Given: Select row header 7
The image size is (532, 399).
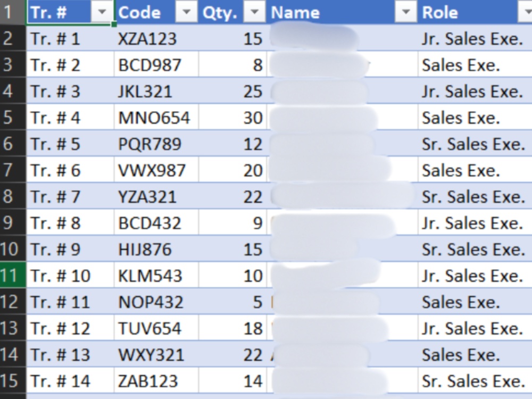Looking at the screenshot, I should pos(13,170).
